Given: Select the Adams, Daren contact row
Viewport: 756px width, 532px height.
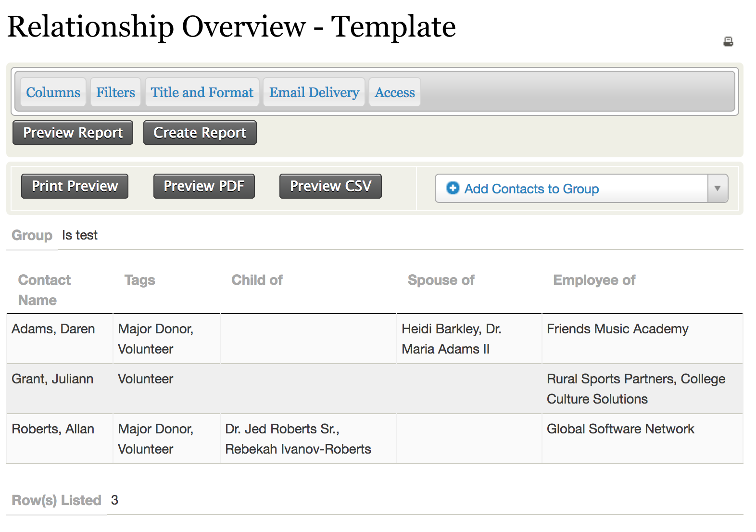Looking at the screenshot, I should pyautogui.click(x=53, y=329).
